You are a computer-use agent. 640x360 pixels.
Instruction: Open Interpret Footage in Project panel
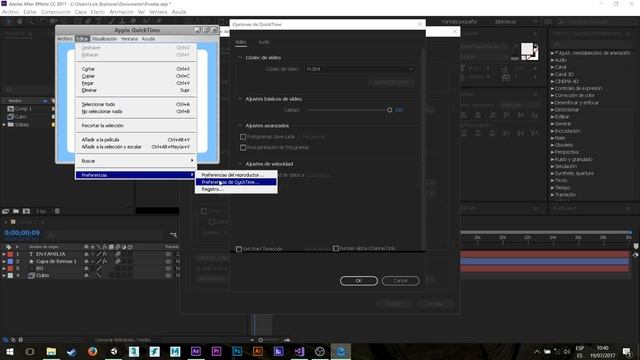pos(6,211)
